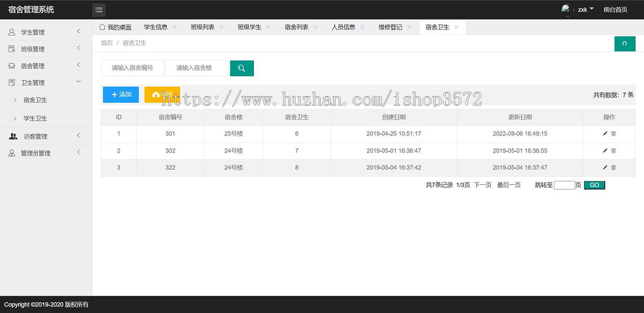The height and width of the screenshot is (313, 644).
Task: Click the blue 添加 button
Action: [121, 95]
